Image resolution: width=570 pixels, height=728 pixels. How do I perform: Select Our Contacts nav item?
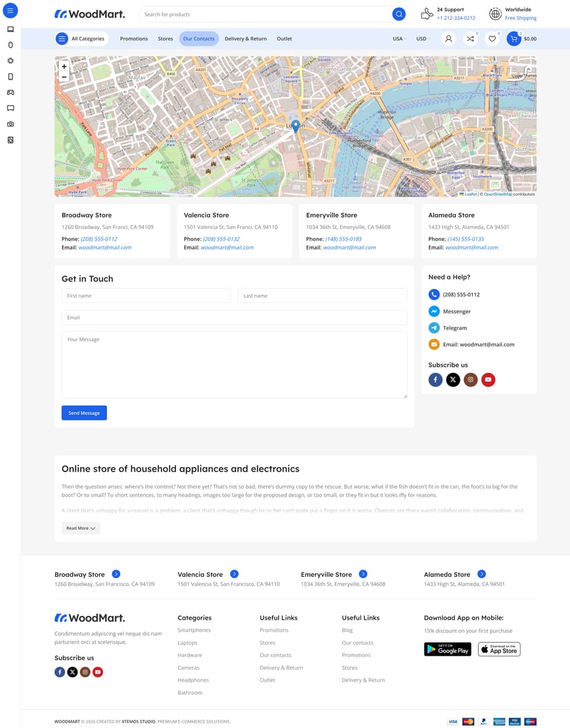pos(199,39)
